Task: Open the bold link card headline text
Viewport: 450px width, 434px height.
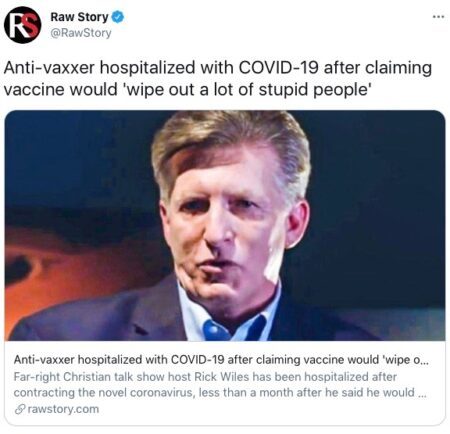Action: click(x=221, y=360)
